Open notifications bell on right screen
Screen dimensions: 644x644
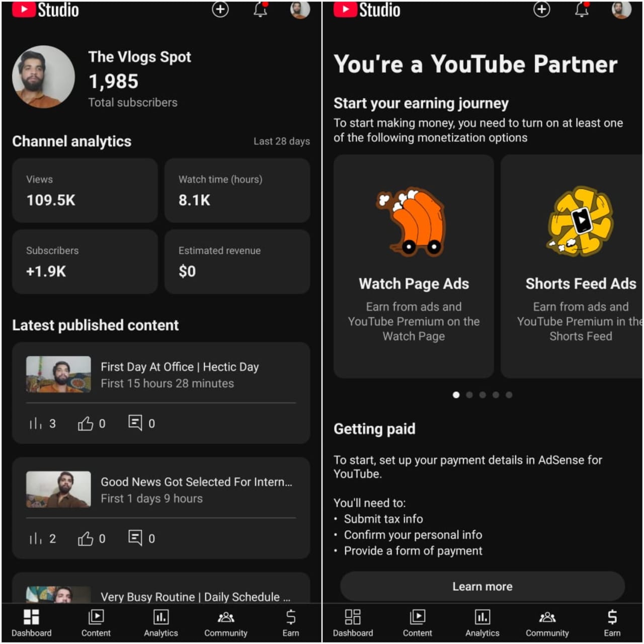(x=582, y=9)
